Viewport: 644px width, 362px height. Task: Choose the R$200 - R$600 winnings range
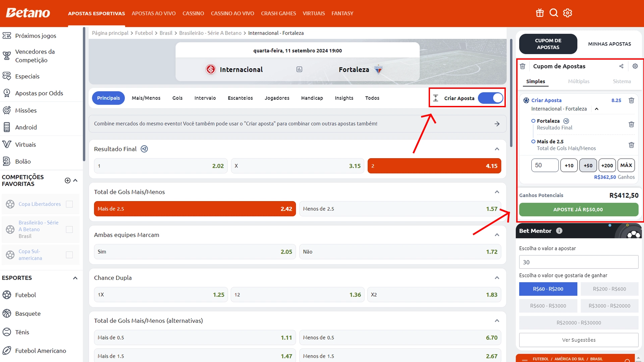point(609,289)
